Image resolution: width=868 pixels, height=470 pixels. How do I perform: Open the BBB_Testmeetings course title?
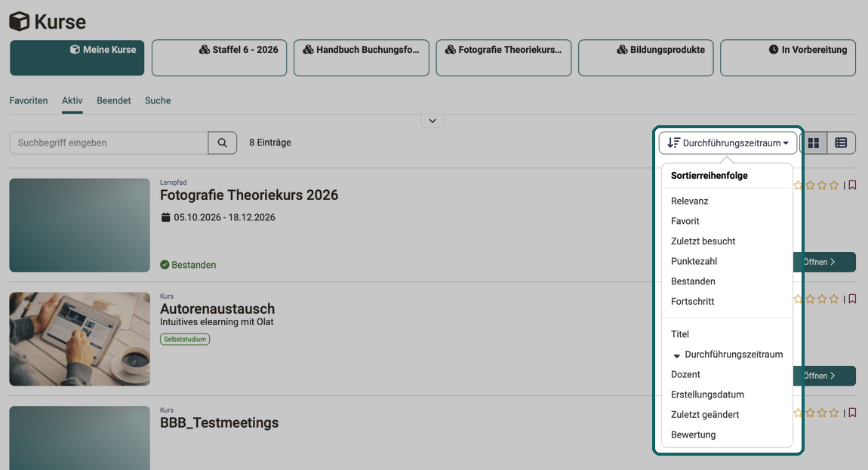(x=219, y=423)
